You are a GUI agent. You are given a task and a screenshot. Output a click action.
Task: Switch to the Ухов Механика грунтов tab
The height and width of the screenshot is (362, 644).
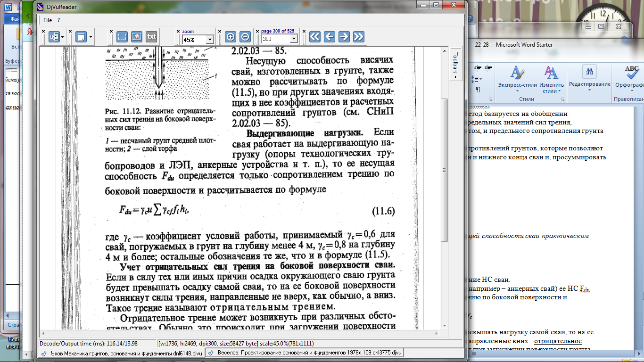(x=121, y=353)
